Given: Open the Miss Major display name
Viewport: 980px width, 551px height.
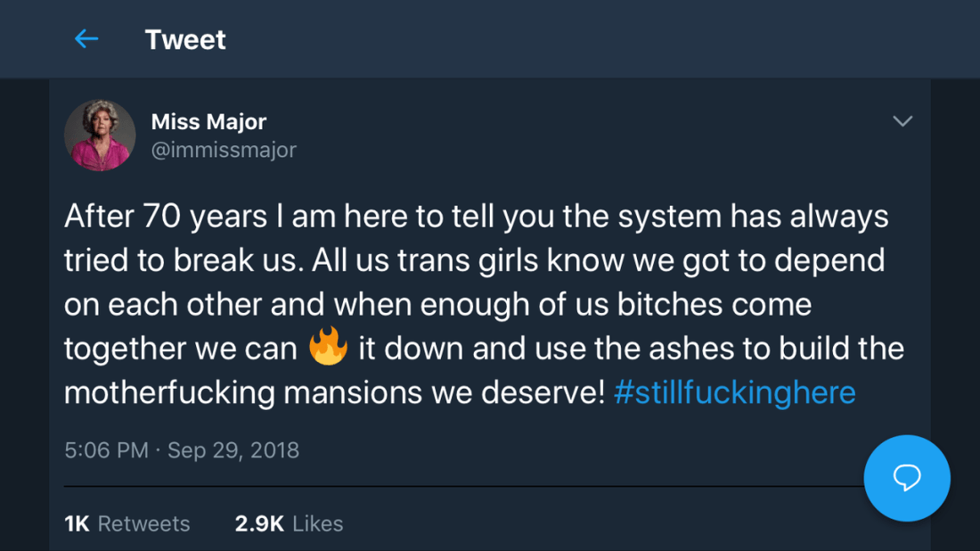Looking at the screenshot, I should click(x=208, y=121).
